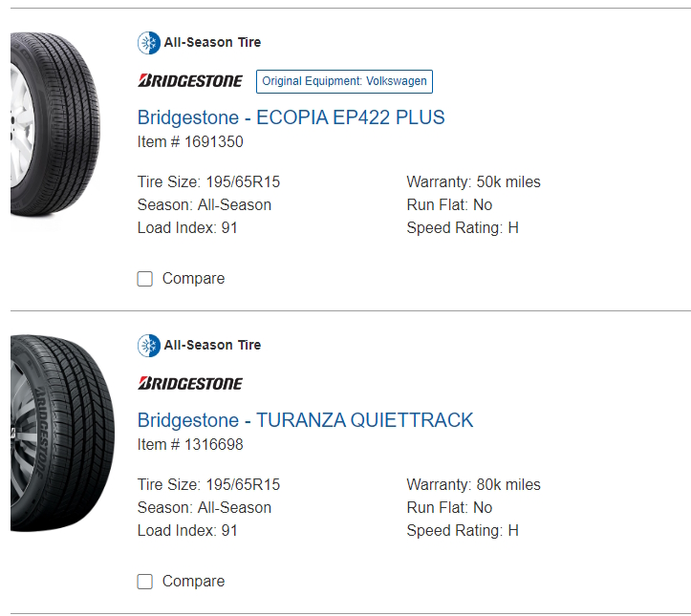This screenshot has height=616, width=691.
Task: Click Tire Size 195/65R15 on ECOPIA listing
Action: click(209, 181)
